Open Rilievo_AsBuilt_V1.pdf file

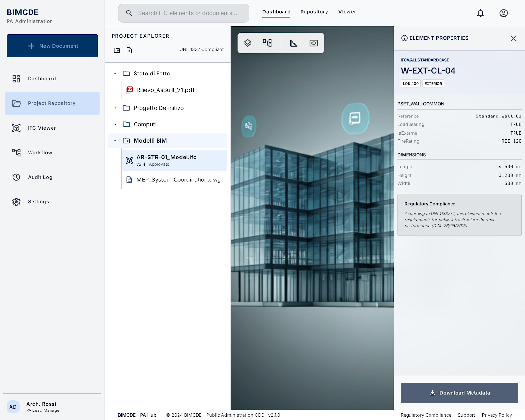pos(174,90)
